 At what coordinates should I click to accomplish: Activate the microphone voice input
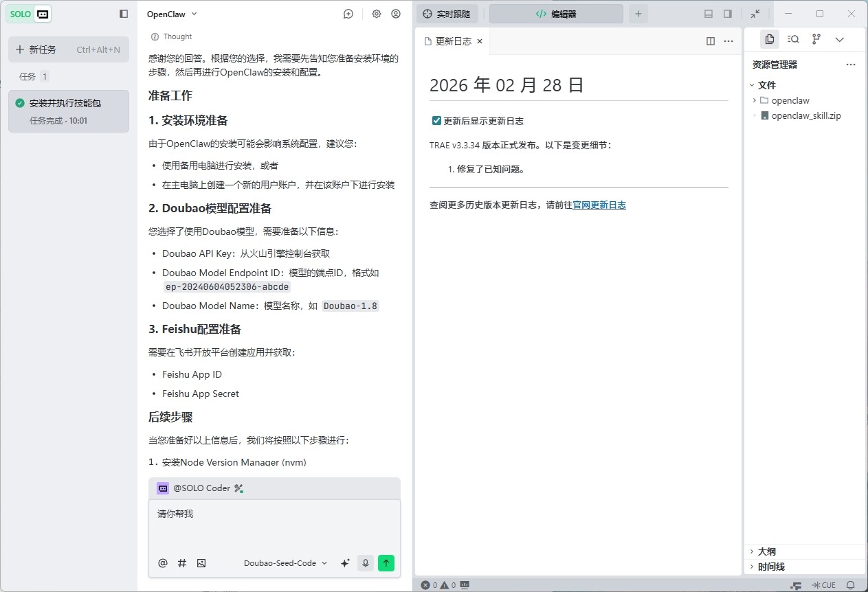[366, 563]
